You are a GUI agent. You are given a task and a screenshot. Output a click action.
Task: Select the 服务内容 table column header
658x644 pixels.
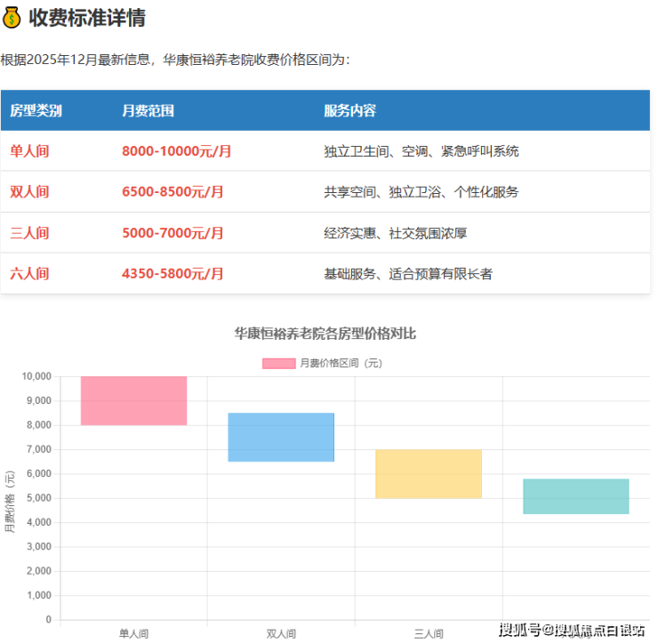click(x=350, y=111)
